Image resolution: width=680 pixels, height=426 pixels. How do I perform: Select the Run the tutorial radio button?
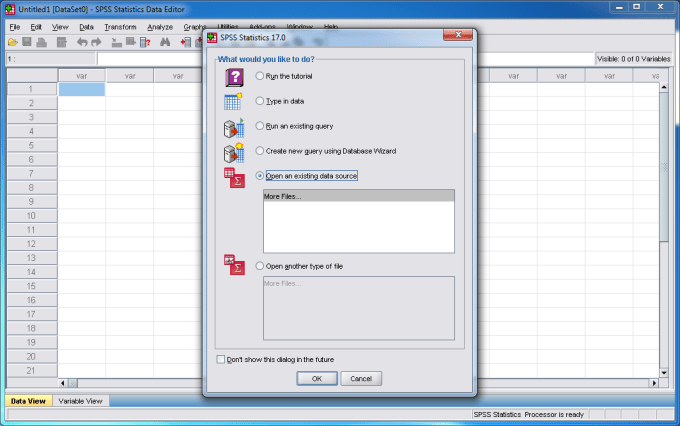(x=259, y=76)
